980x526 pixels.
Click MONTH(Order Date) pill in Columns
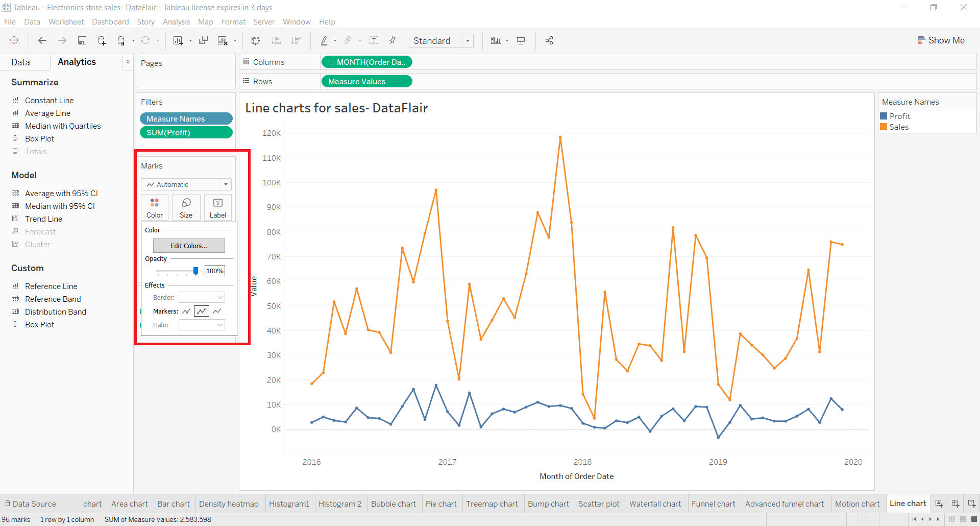pos(366,62)
